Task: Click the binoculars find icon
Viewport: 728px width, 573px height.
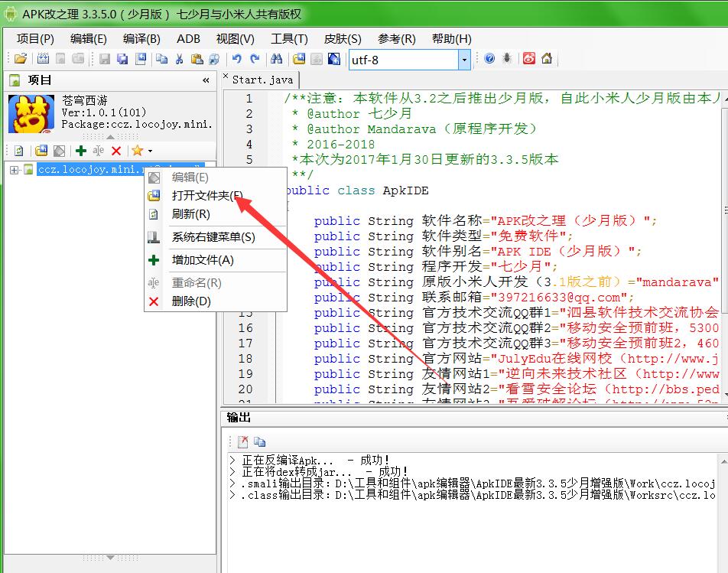Action: coord(276,59)
